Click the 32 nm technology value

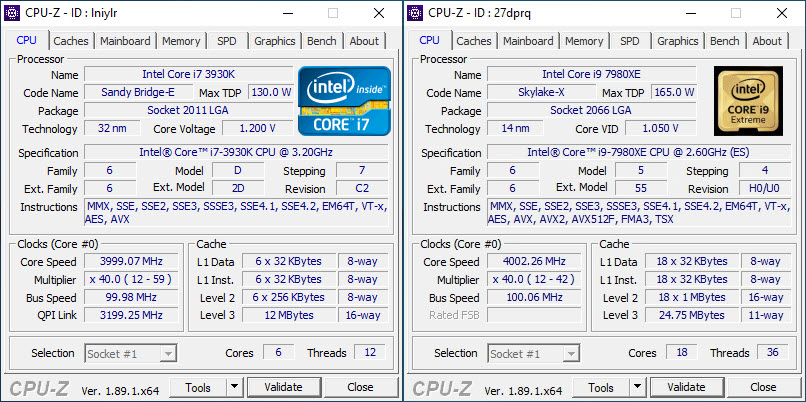112,128
